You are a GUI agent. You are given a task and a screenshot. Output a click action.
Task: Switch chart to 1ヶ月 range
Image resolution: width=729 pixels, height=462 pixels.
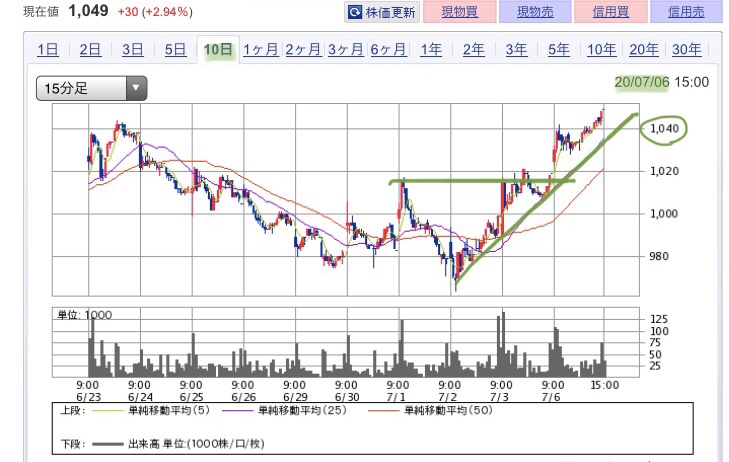[260, 49]
